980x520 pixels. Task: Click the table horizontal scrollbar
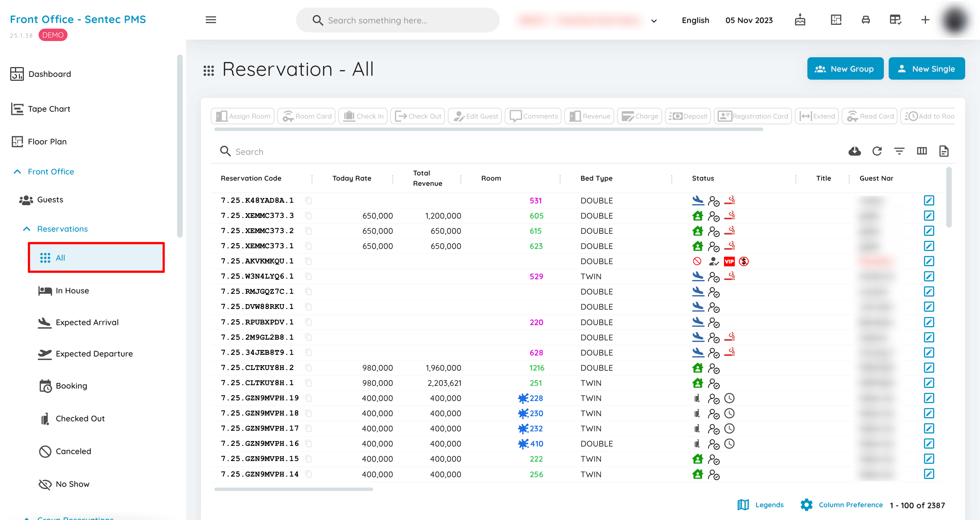pyautogui.click(x=293, y=489)
